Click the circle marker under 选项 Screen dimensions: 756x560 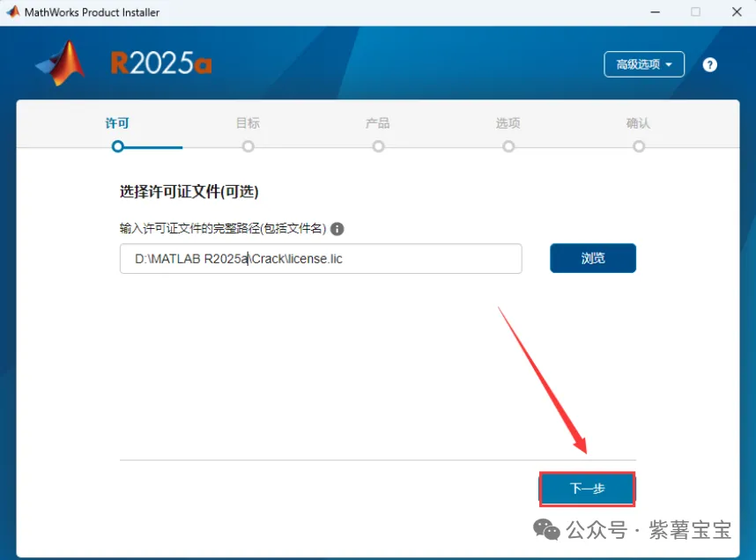tap(508, 146)
